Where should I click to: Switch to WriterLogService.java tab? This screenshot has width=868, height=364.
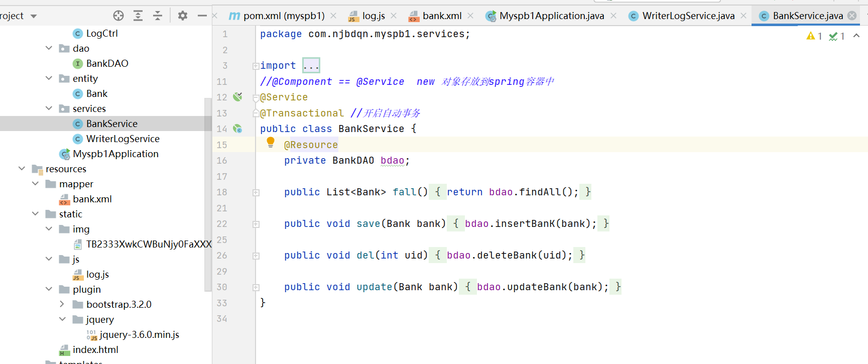point(682,16)
